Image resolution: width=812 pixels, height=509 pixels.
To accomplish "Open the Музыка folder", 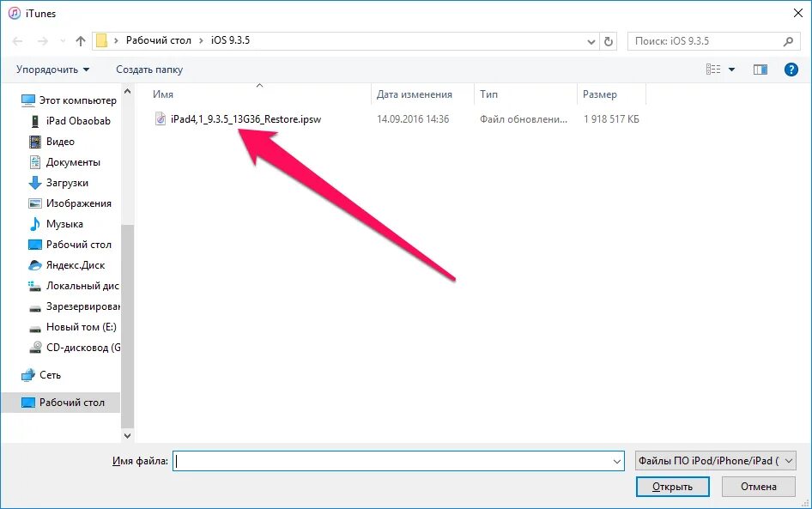I will coord(56,224).
